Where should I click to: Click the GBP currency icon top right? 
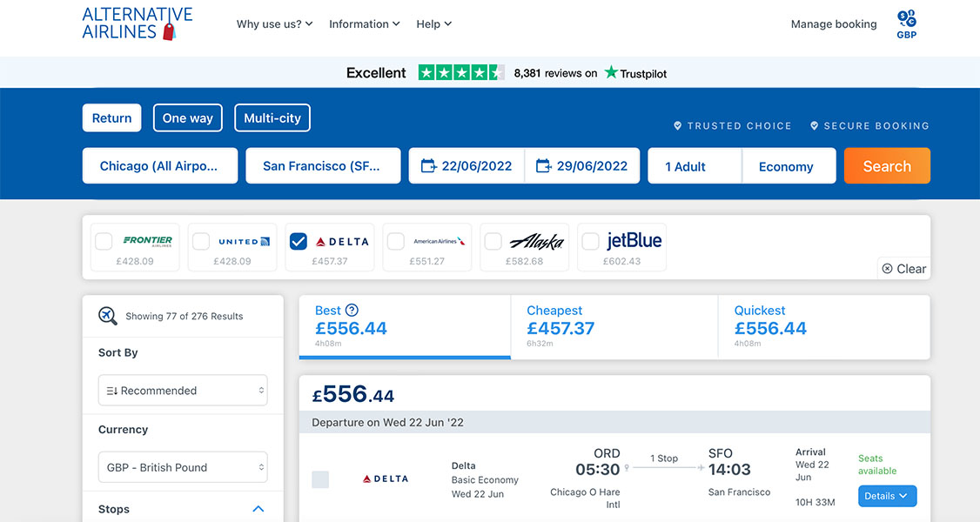(x=906, y=19)
